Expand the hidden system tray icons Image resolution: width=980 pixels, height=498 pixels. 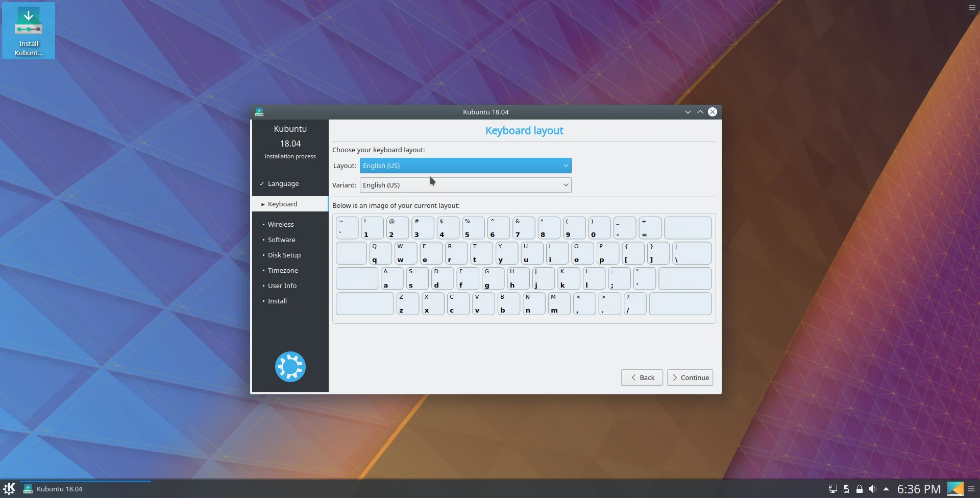click(886, 489)
